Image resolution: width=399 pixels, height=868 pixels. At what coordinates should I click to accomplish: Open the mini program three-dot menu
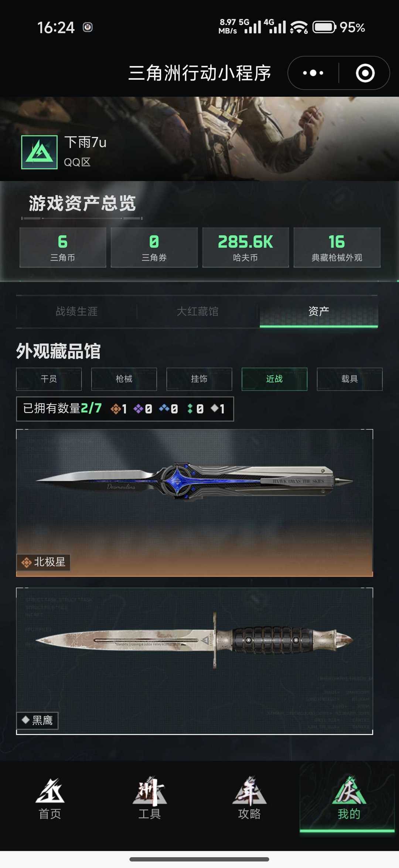tap(313, 73)
